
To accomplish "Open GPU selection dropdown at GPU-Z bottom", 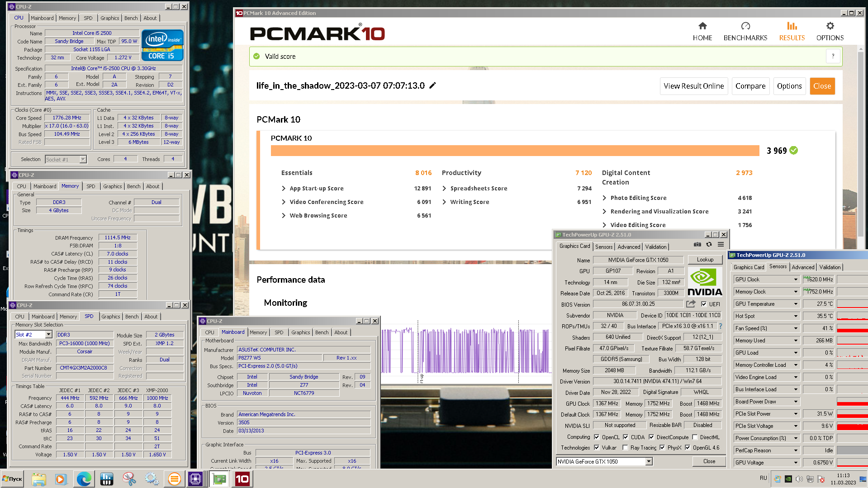I will tap(649, 461).
